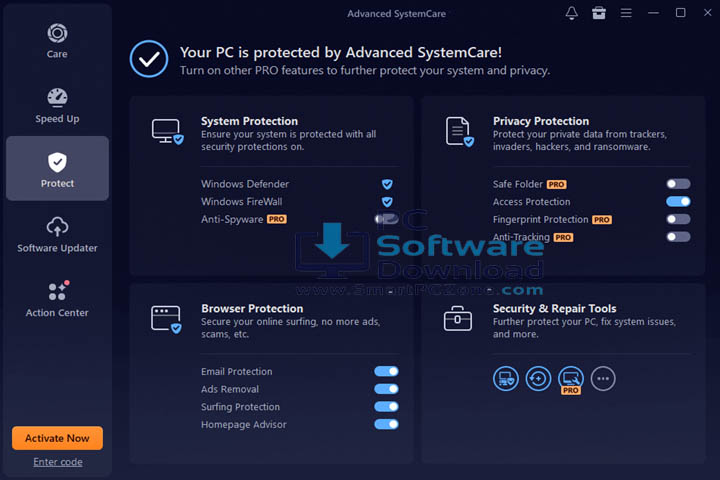Click the Surfing Protection label
This screenshot has width=720, height=480.
[x=240, y=407]
